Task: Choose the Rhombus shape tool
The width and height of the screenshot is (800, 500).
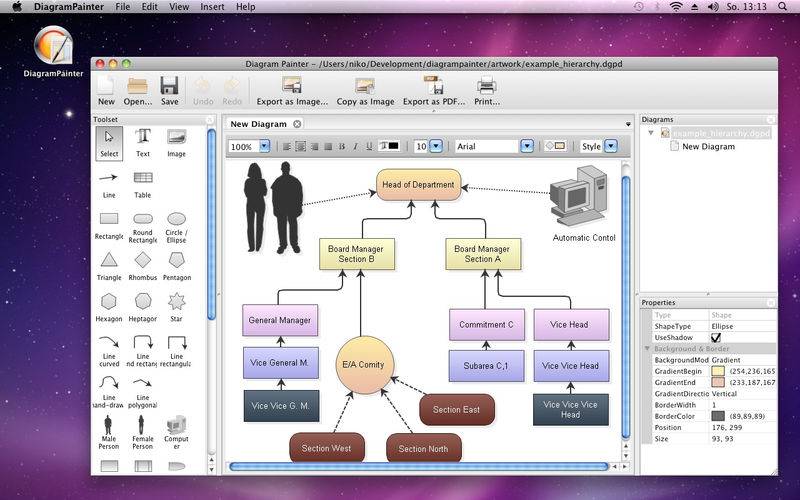Action: pos(143,266)
